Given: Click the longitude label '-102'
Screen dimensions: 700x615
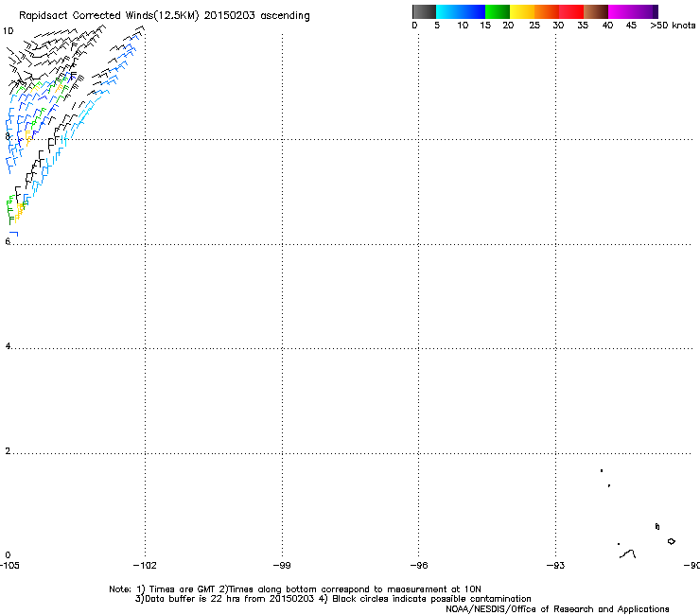Looking at the screenshot, I should point(145,566).
